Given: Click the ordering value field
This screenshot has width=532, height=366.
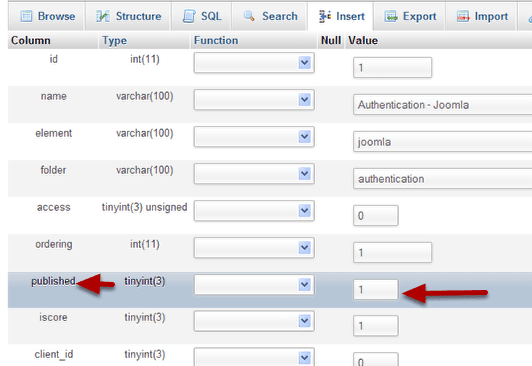Looking at the screenshot, I should tap(393, 252).
